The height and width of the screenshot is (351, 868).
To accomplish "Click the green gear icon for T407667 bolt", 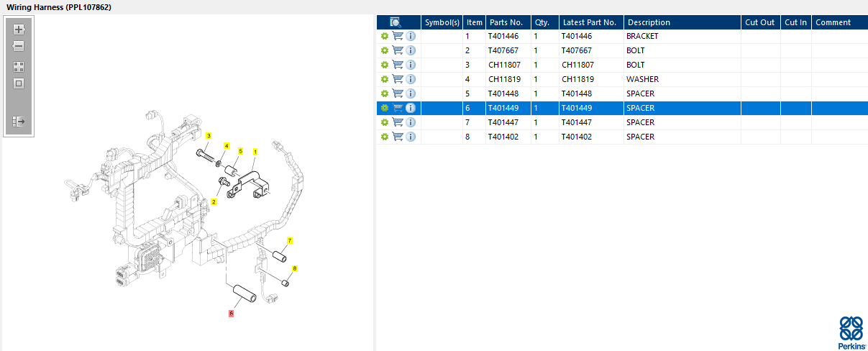I will (x=385, y=50).
